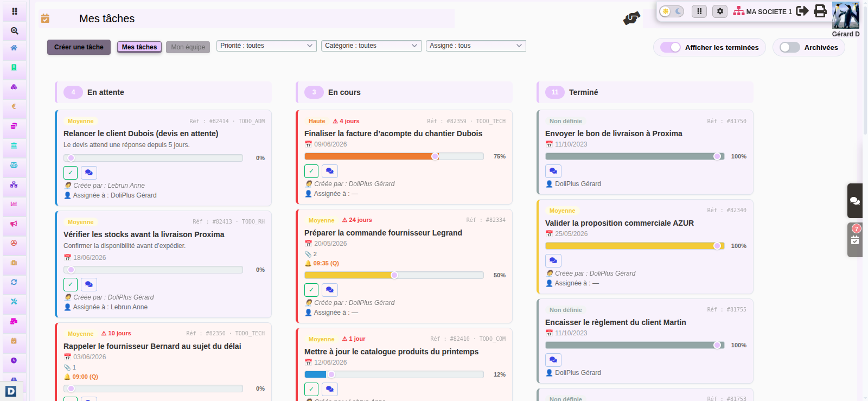This screenshot has height=401, width=868.
Task: Open the settings gear in top bar
Action: [x=720, y=11]
